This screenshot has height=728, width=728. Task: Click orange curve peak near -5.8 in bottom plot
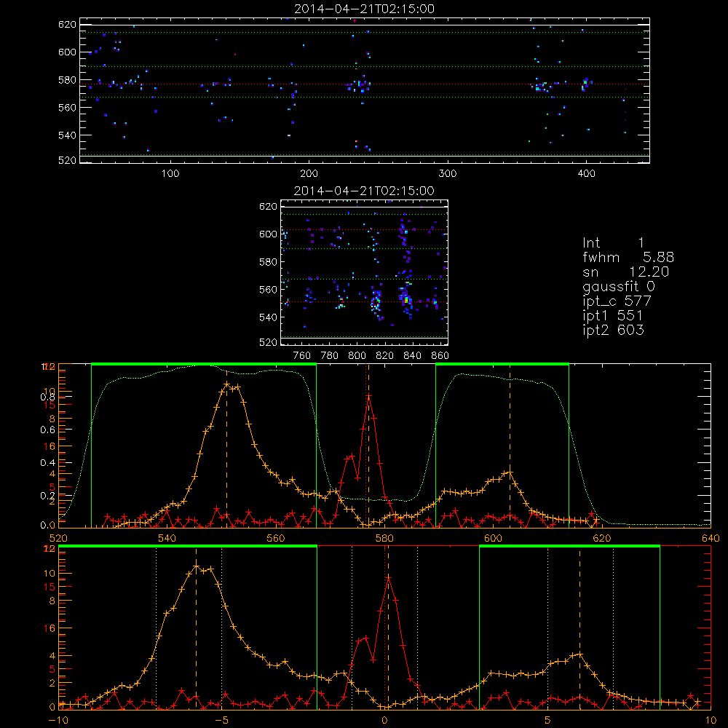click(x=196, y=566)
